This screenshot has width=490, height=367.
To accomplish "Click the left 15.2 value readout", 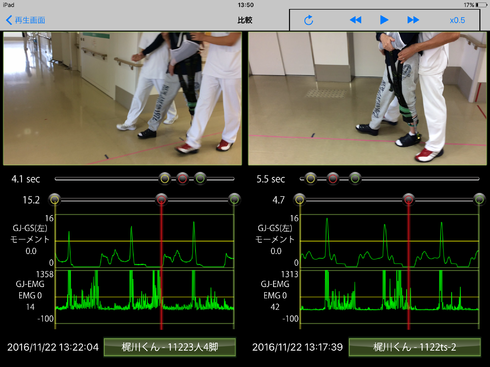I will coord(31,200).
